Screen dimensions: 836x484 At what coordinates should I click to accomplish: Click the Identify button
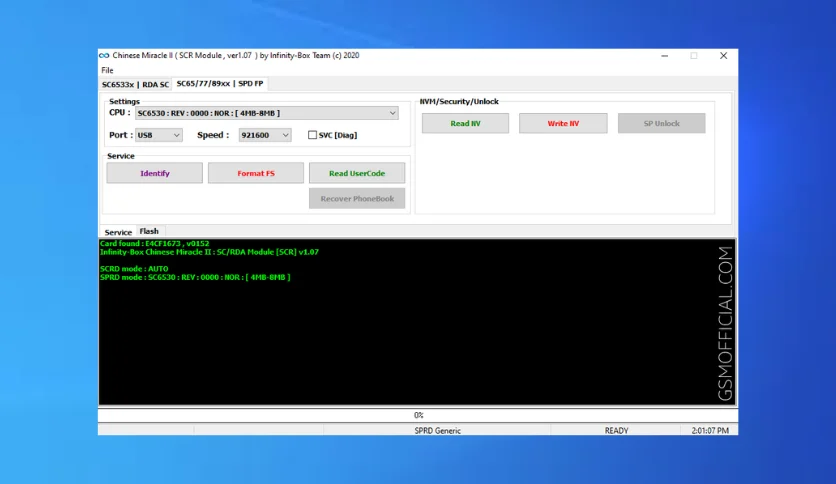point(155,173)
